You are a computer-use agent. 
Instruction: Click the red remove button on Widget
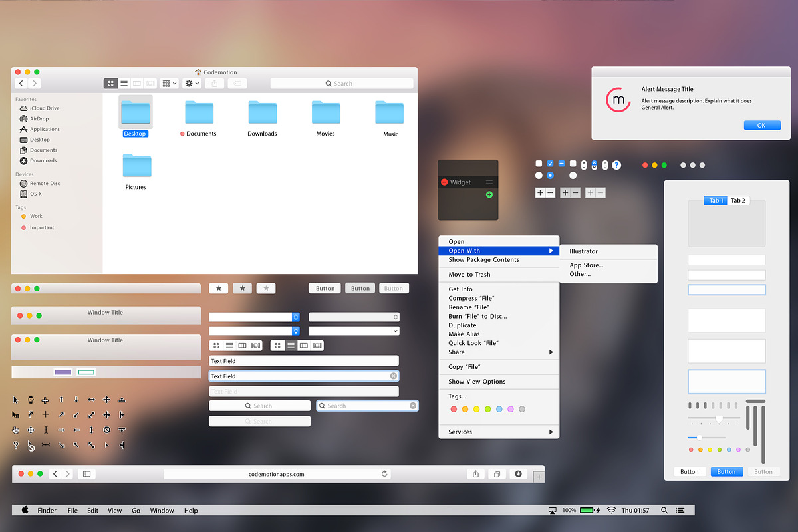(x=444, y=182)
